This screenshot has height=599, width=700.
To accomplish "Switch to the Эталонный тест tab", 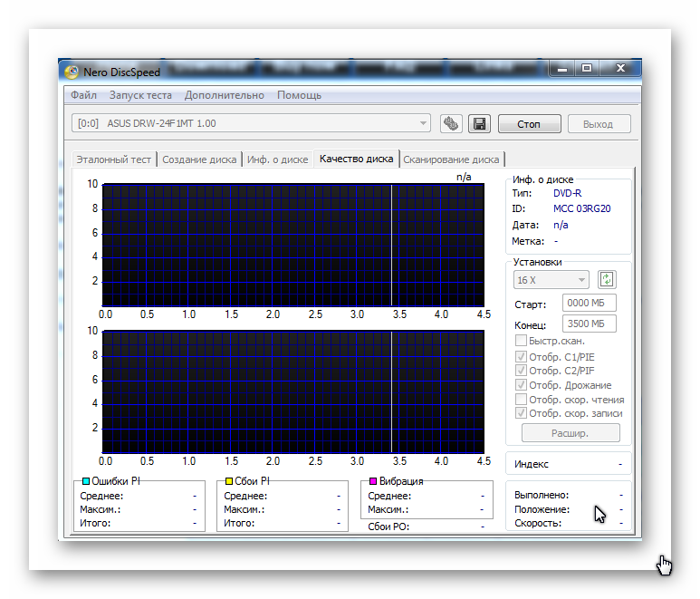I will [x=114, y=159].
